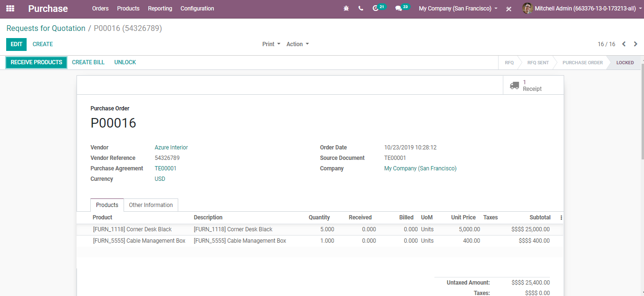Click quantity 5.000 cell
Screen dimensions: 644x296
click(x=327, y=229)
